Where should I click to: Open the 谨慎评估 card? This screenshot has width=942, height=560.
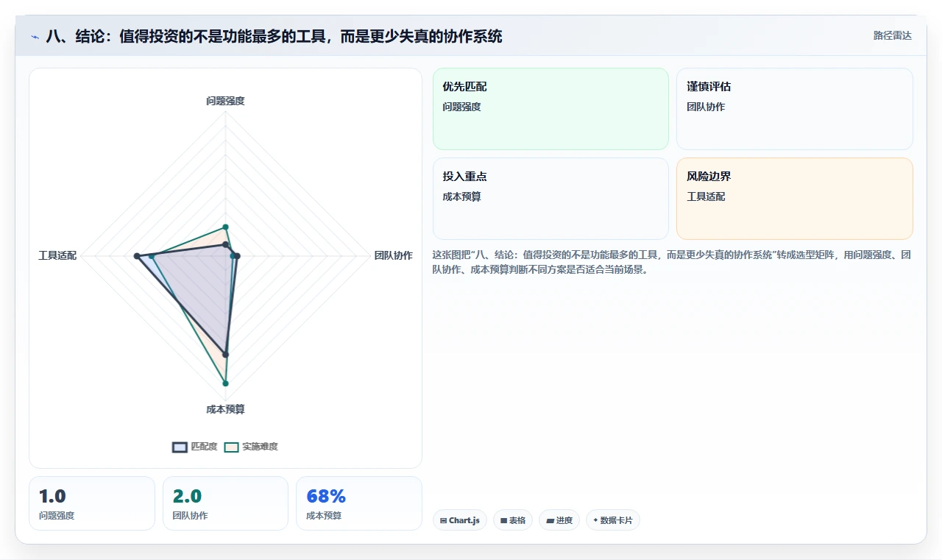(795, 109)
